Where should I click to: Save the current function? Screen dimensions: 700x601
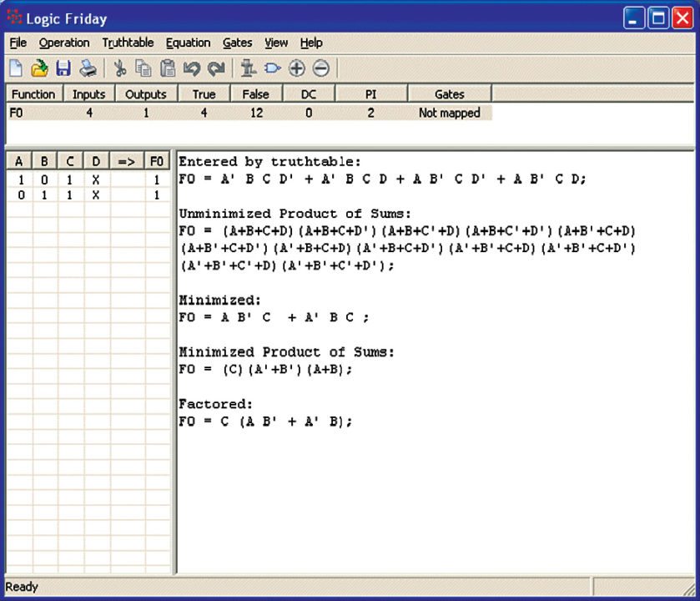pos(63,68)
